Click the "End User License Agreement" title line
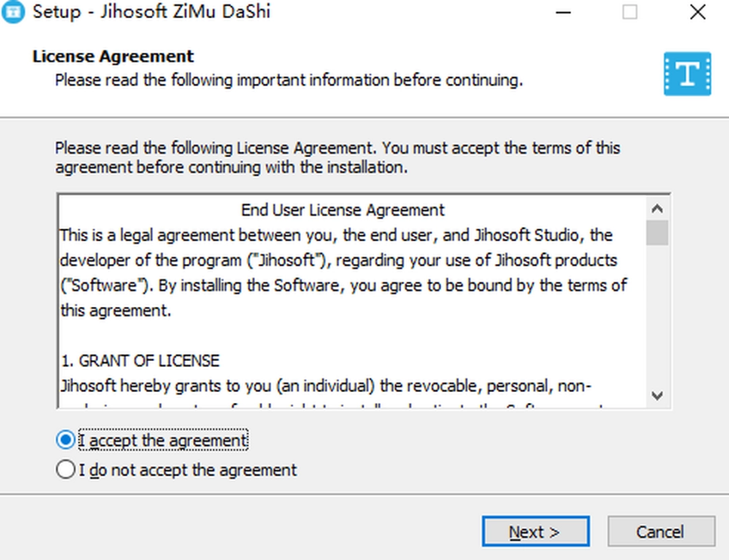The width and height of the screenshot is (729, 560). (343, 210)
